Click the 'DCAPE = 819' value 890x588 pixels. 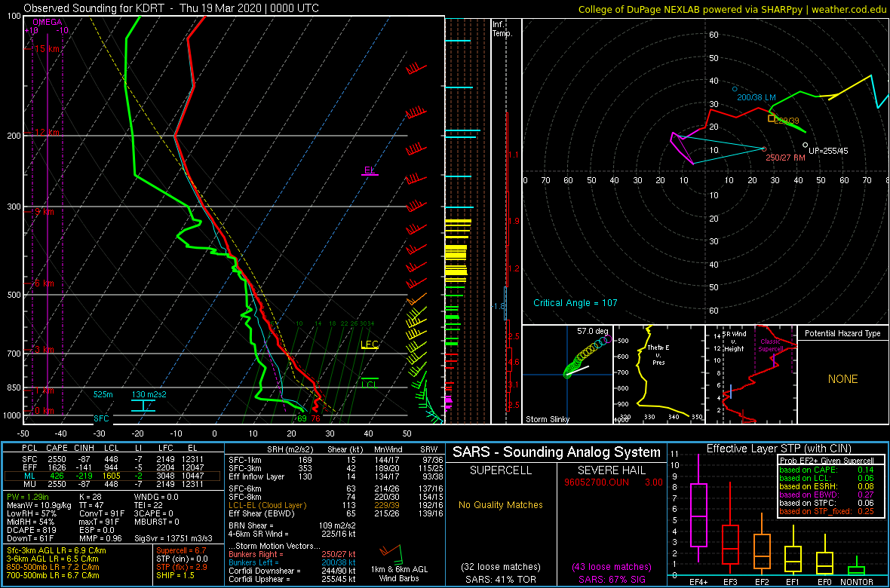click(x=30, y=529)
